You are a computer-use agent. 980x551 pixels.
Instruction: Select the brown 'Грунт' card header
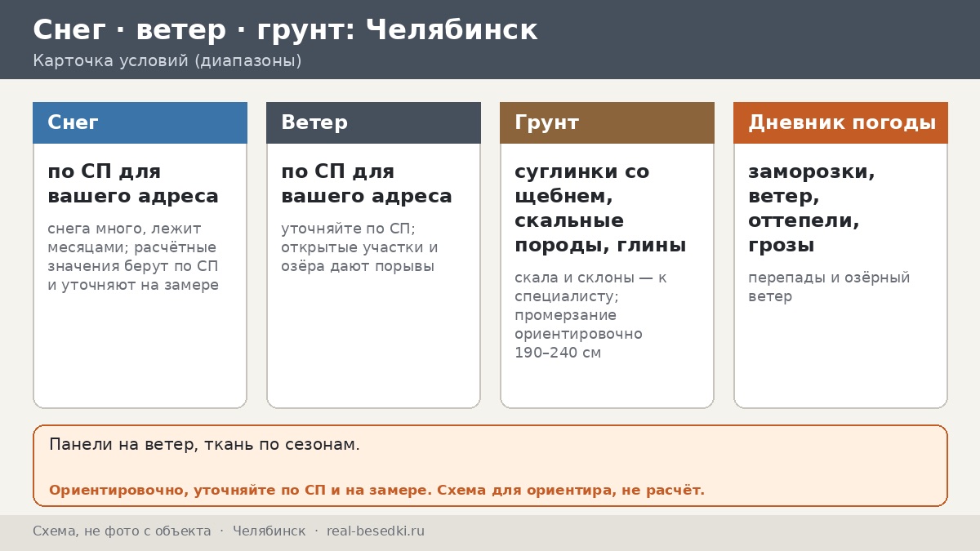point(607,122)
